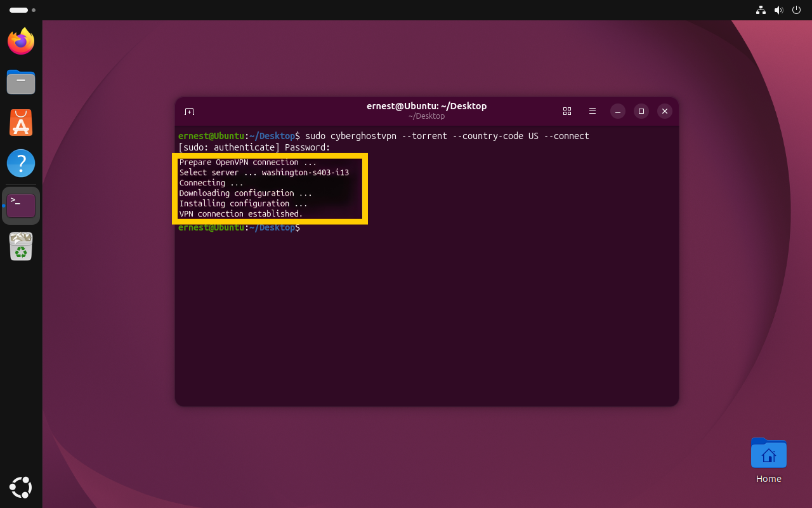Click the 'Connecting ...' output line
The width and height of the screenshot is (812, 508).
(x=211, y=183)
